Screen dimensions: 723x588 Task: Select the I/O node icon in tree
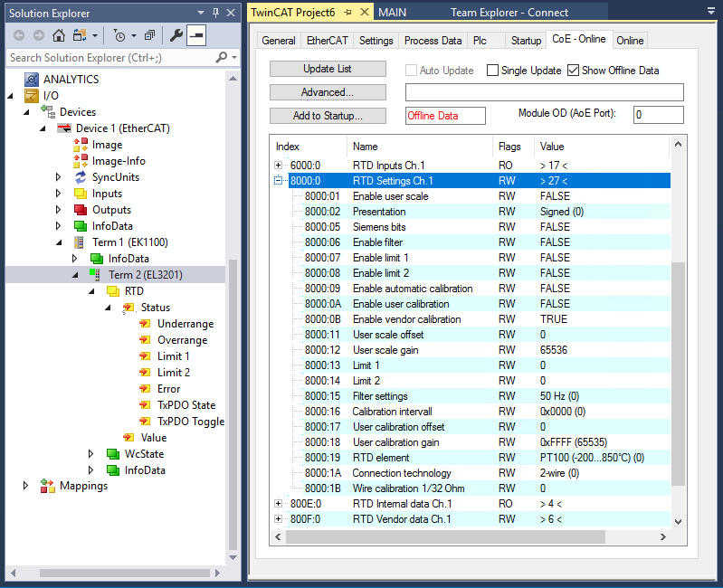tap(32, 96)
